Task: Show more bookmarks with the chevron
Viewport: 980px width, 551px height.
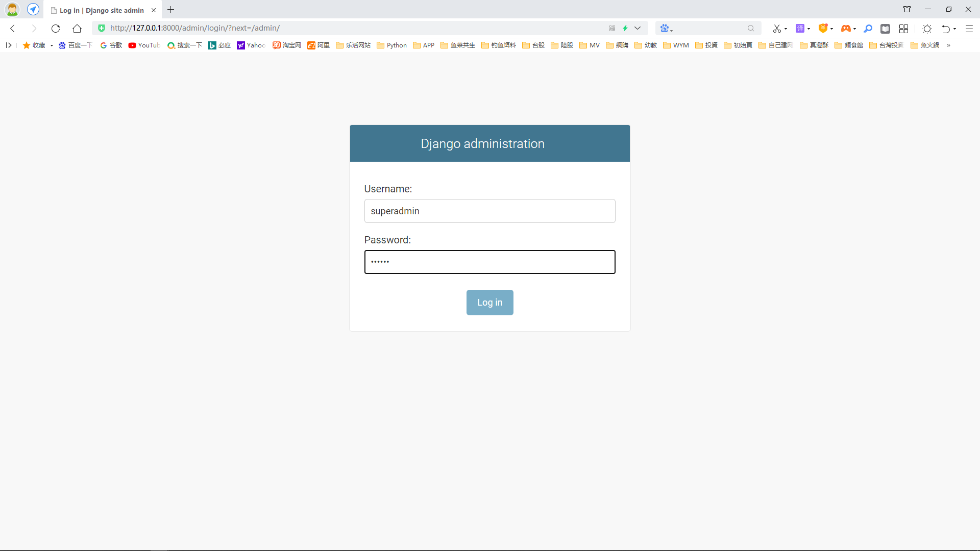Action: coord(948,45)
